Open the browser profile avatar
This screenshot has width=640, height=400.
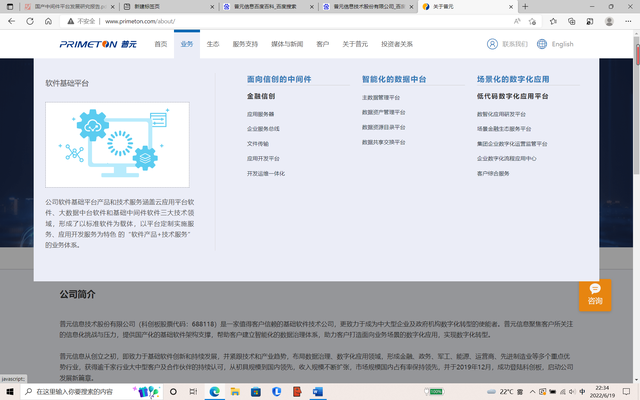pyautogui.click(x=609, y=21)
